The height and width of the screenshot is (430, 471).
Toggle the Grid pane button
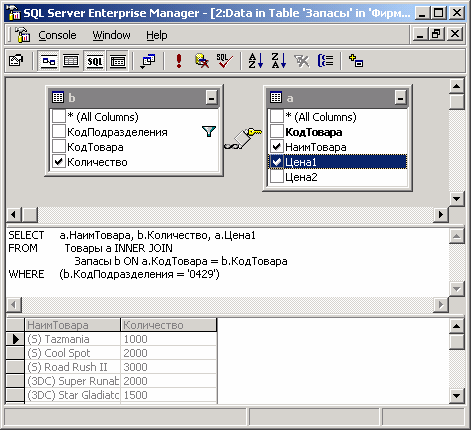(71, 61)
